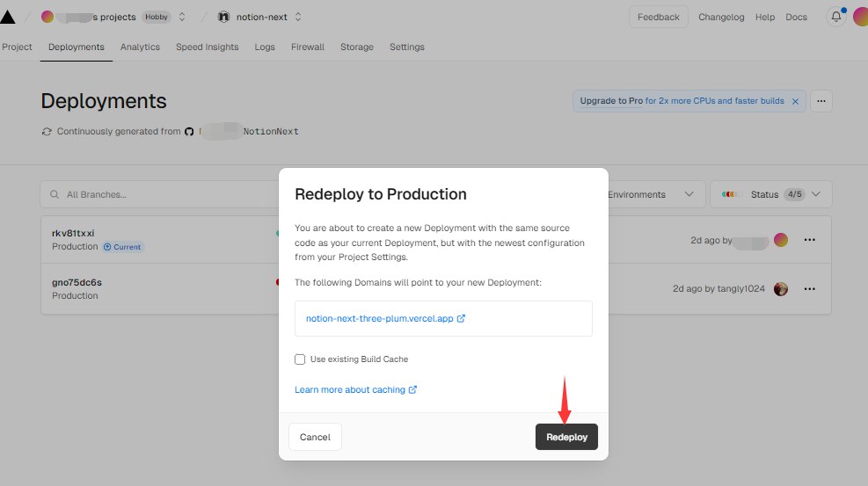Image resolution: width=868 pixels, height=486 pixels.
Task: Focus the All Branches search field
Action: click(161, 194)
